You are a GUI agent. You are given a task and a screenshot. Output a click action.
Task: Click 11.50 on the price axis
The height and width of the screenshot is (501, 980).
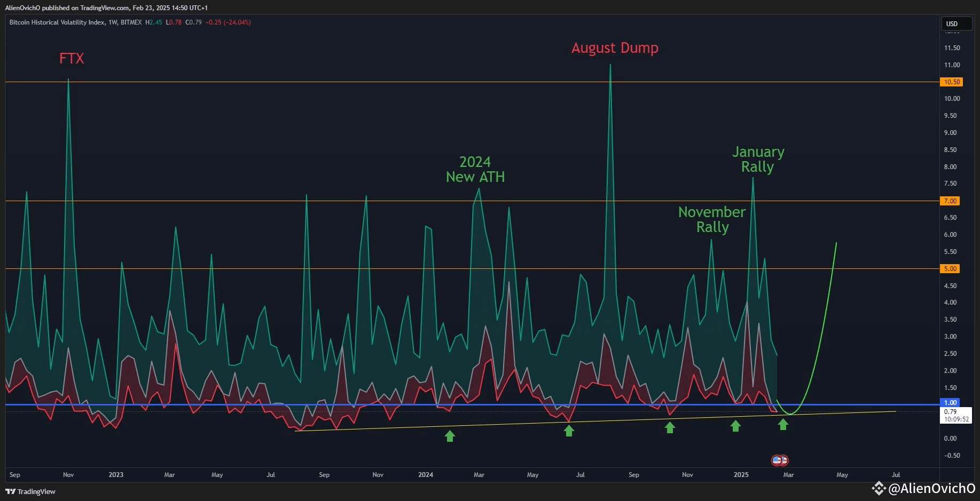coord(952,48)
